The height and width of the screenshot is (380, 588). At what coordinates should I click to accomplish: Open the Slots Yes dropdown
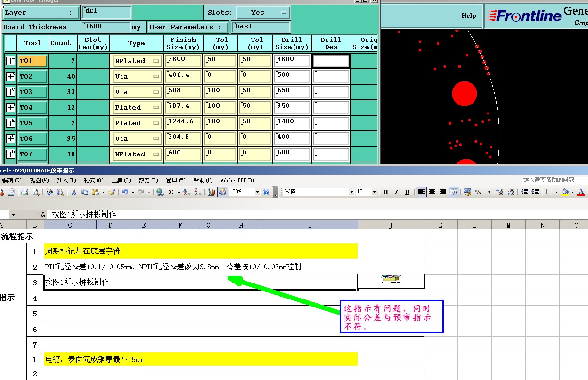point(262,13)
